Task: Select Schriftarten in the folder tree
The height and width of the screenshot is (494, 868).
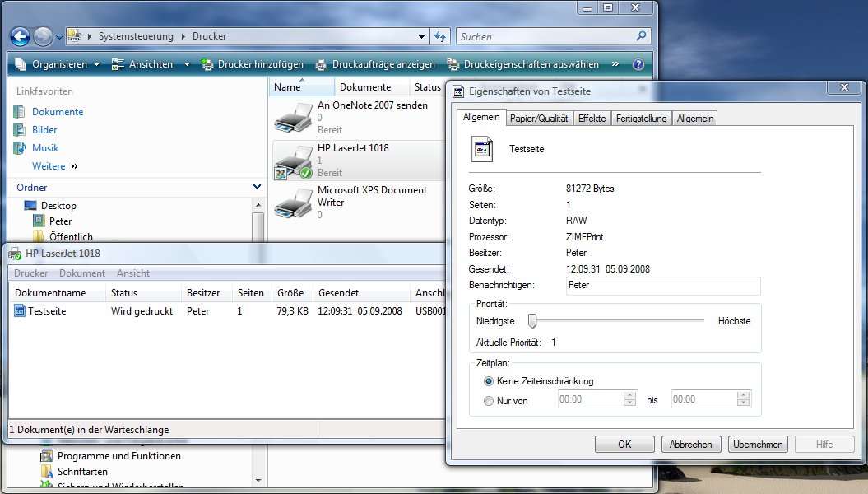Action: 82,471
